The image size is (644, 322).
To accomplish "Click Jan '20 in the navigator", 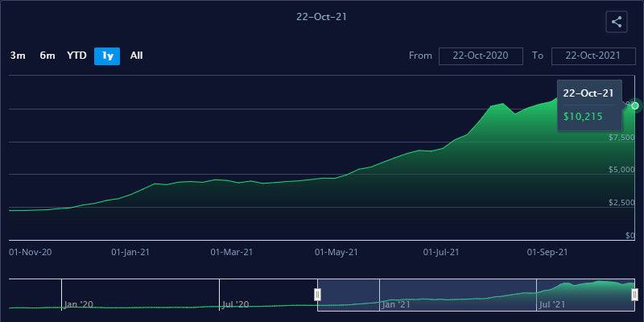I will pyautogui.click(x=79, y=304).
